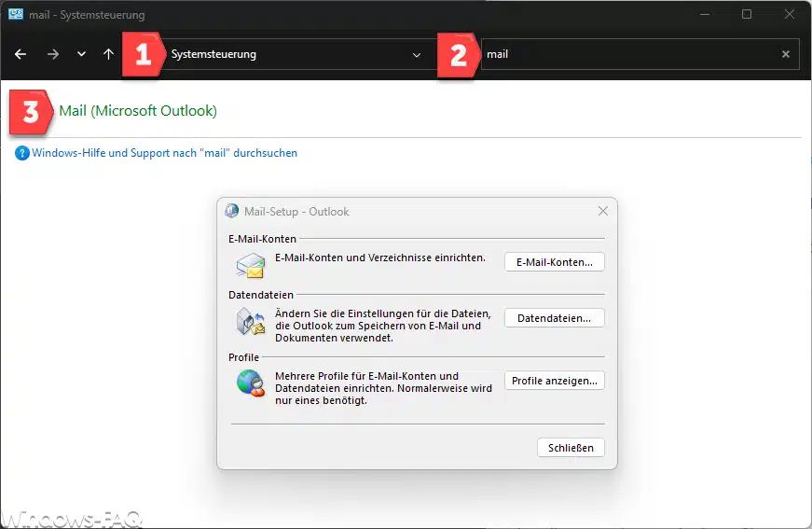Click the blue help question mark icon
Image resolution: width=812 pixels, height=529 pixels.
coord(21,153)
